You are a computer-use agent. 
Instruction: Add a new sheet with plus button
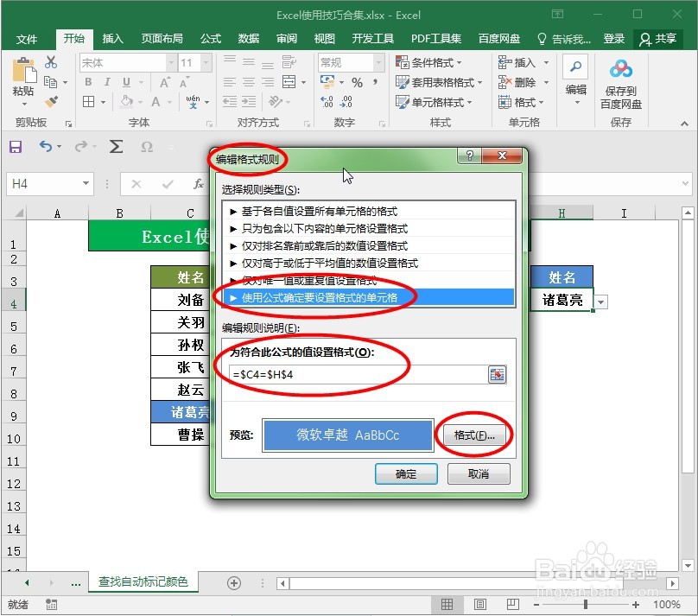[234, 583]
